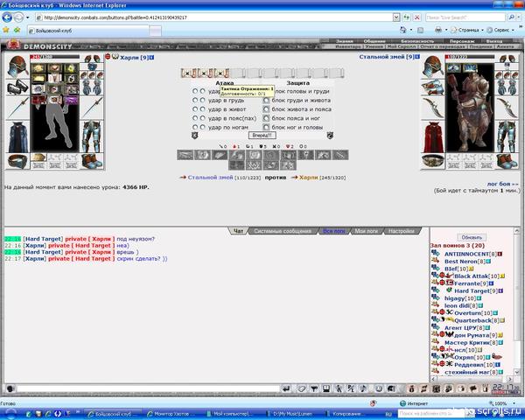525x420 pixels.
Task: Use third combat skill in ability row
Action: (x=220, y=155)
